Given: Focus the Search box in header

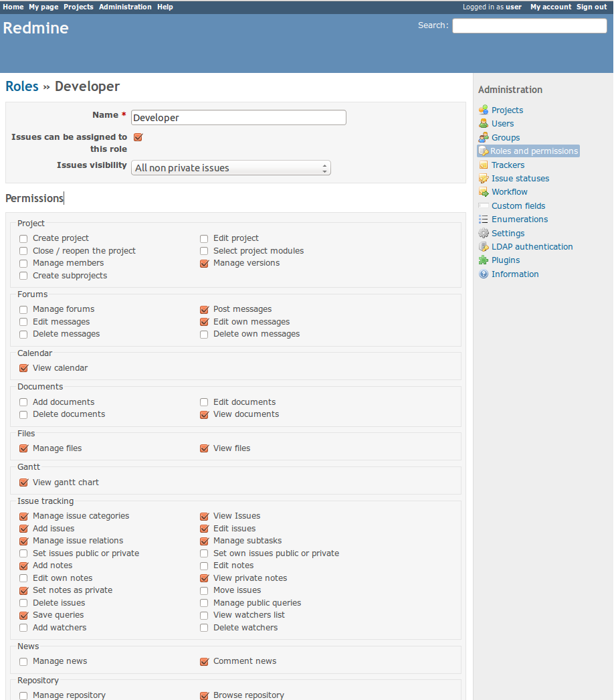Looking at the screenshot, I should pyautogui.click(x=529, y=25).
